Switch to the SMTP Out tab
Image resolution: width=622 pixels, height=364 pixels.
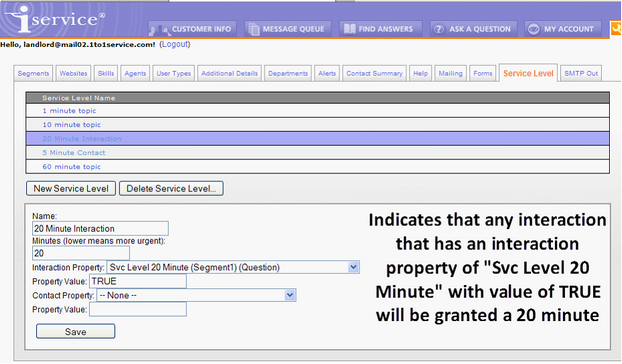point(581,73)
